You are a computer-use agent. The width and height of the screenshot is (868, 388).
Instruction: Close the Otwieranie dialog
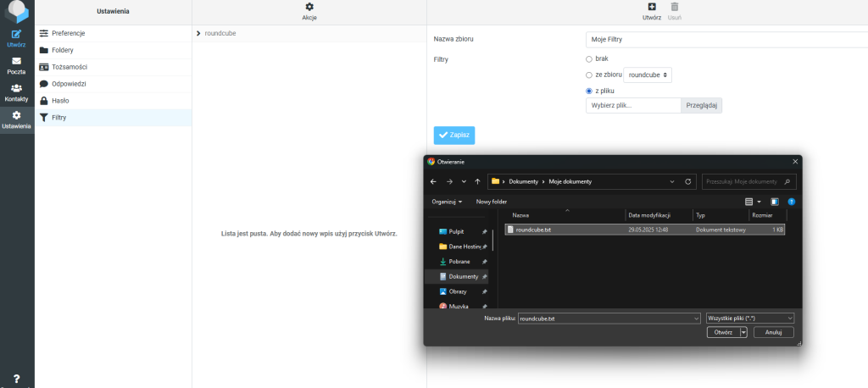795,162
